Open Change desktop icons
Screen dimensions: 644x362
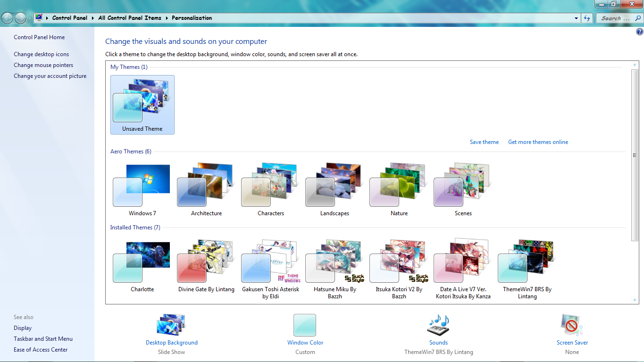[x=41, y=54]
